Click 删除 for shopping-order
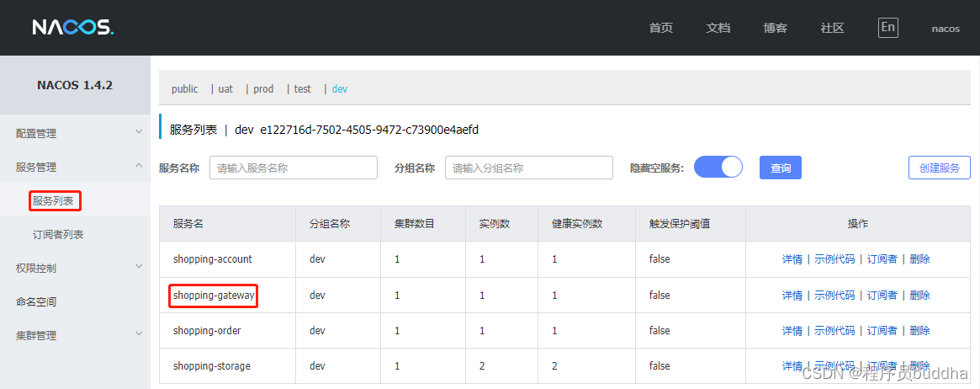980x389 pixels. 919,330
